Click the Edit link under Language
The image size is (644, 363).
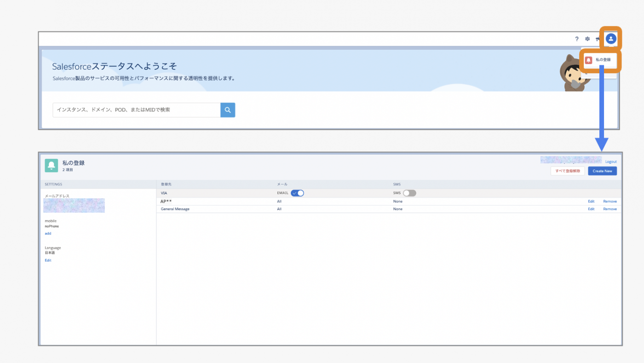(48, 260)
